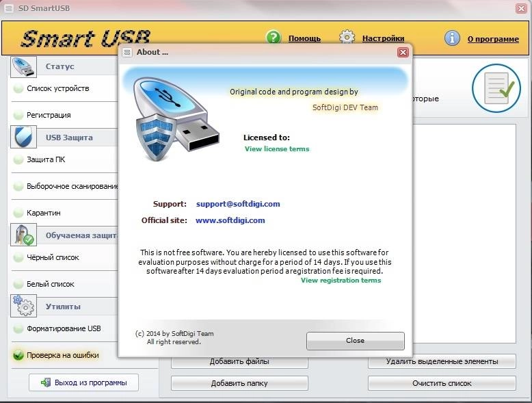Select the USB Защита section header
Image resolution: width=532 pixels, height=403 pixels.
(69, 138)
